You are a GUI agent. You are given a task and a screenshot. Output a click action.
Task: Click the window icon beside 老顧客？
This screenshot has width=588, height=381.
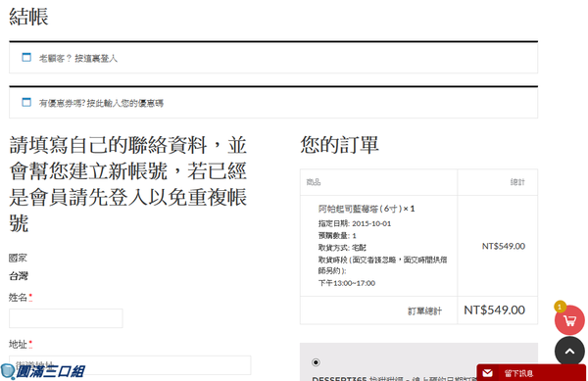point(26,58)
